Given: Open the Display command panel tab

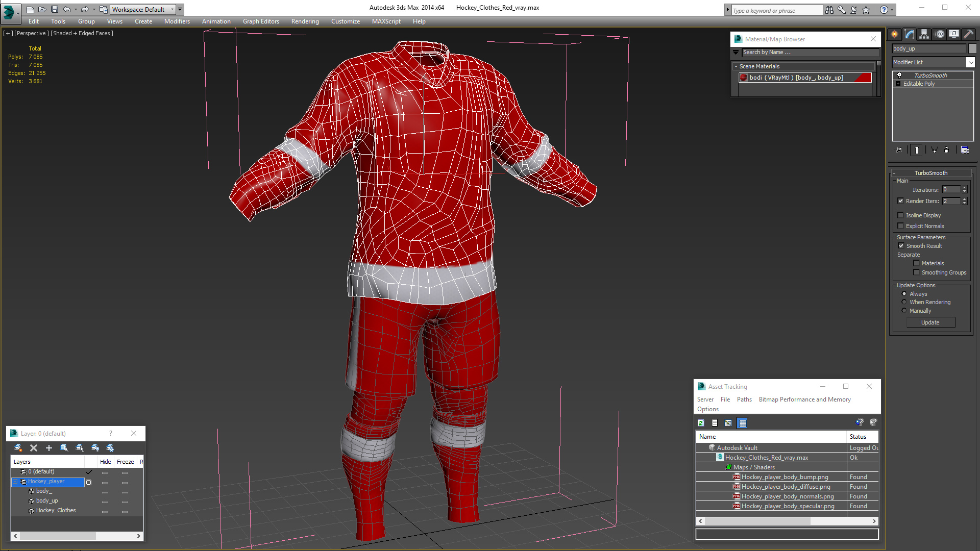Looking at the screenshot, I should [x=954, y=34].
